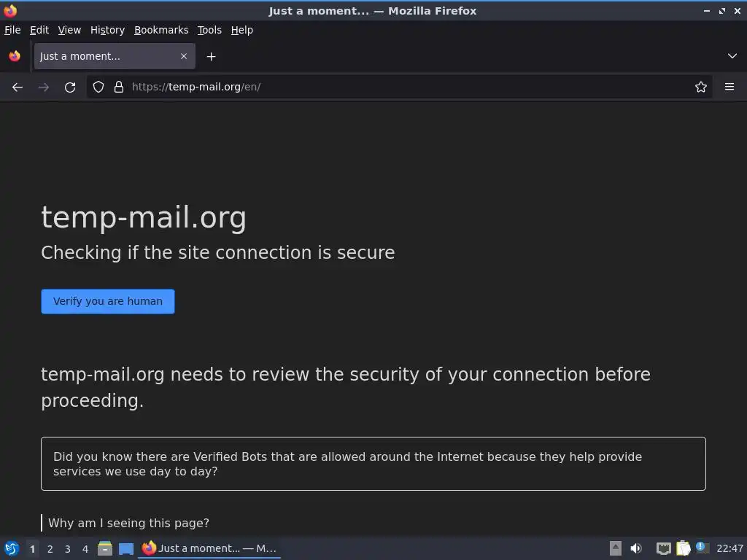This screenshot has width=747, height=560.
Task: Show site security info via padlock icon
Action: click(x=119, y=87)
